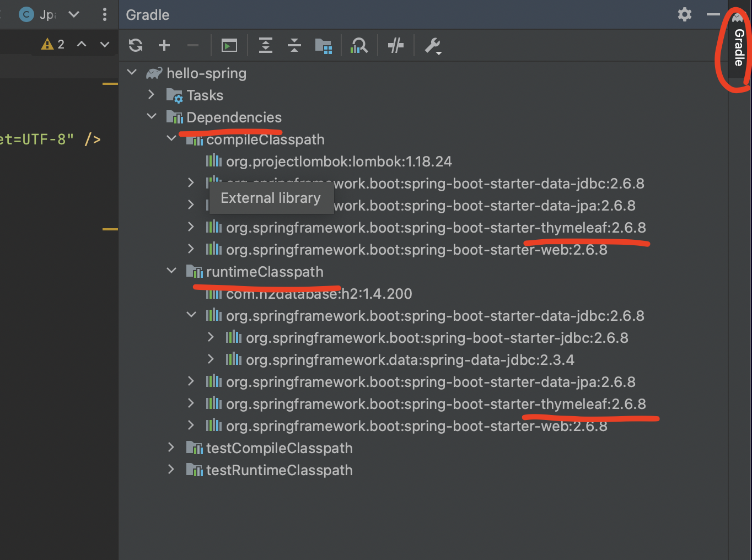Click the testCompileClasspath folder icon

tap(195, 448)
